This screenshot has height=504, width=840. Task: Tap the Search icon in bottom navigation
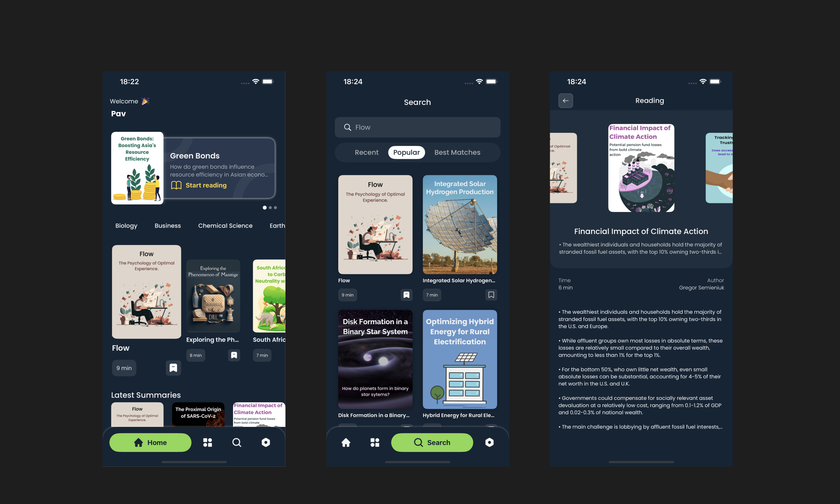pos(236,442)
